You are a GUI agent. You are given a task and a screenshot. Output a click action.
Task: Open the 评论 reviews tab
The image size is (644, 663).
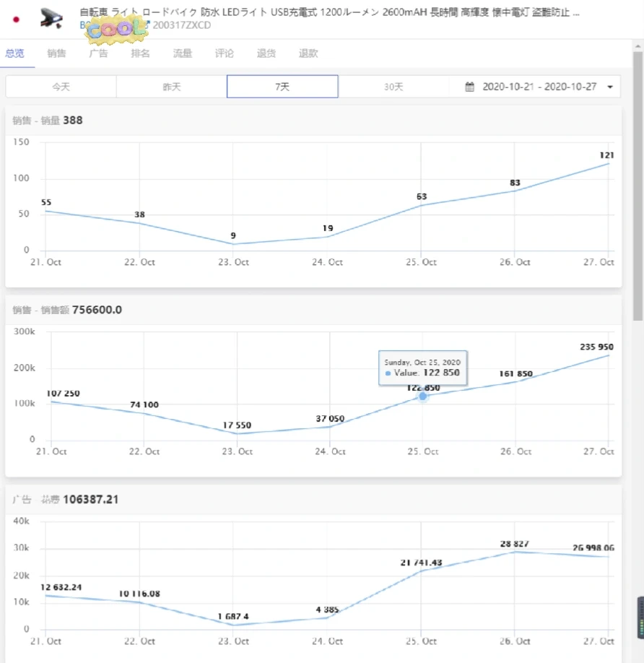click(225, 53)
